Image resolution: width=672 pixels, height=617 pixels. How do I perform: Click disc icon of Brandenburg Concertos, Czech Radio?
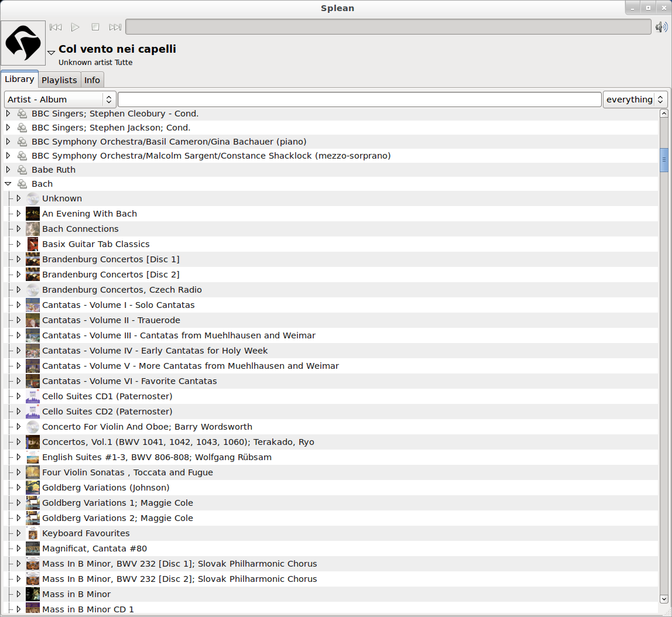pos(33,290)
